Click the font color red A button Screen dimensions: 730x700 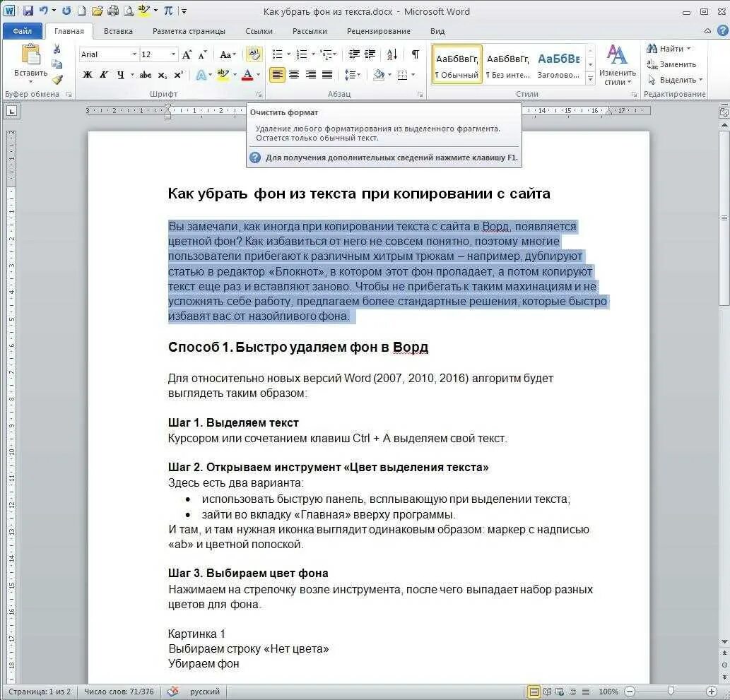click(247, 74)
